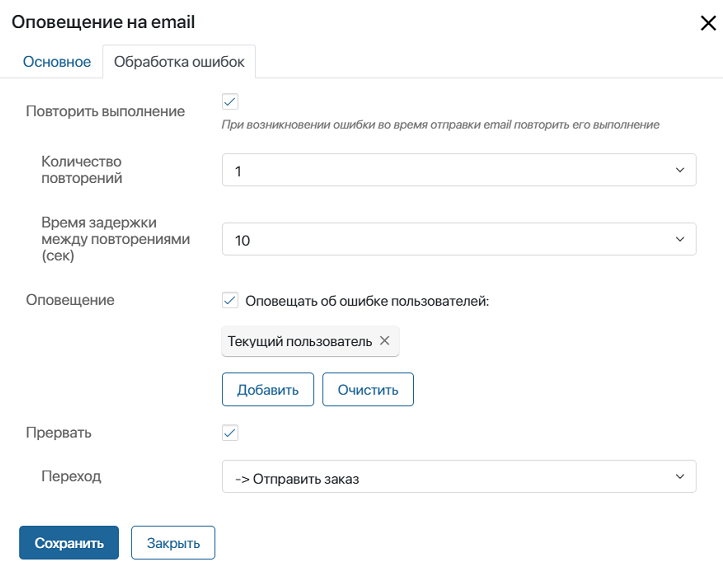Select the Обработка ошибок tab

179,62
